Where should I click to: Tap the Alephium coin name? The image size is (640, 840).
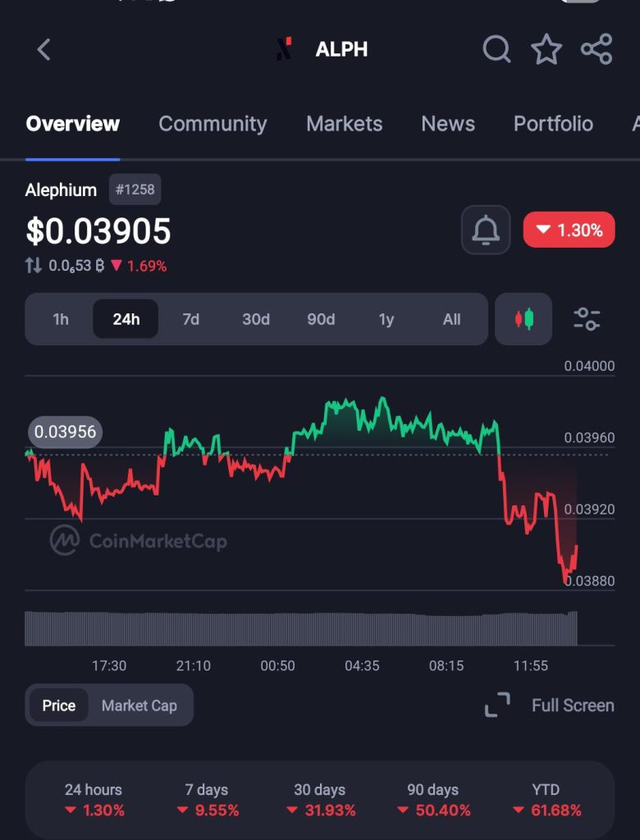(x=61, y=189)
